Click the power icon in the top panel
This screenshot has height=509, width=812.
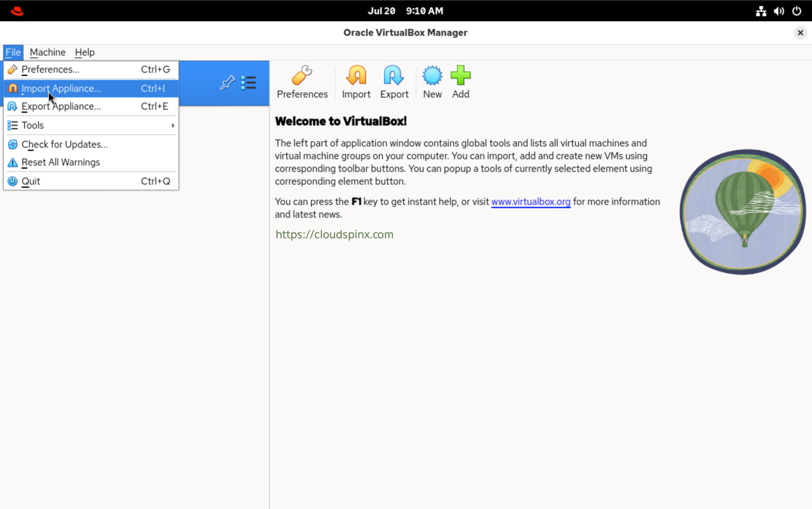(797, 11)
